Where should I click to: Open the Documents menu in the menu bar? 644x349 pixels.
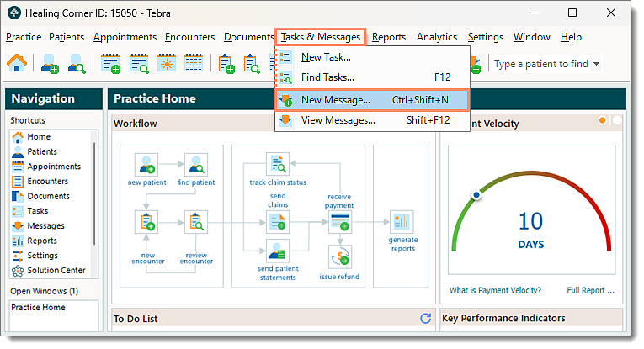[x=249, y=37]
